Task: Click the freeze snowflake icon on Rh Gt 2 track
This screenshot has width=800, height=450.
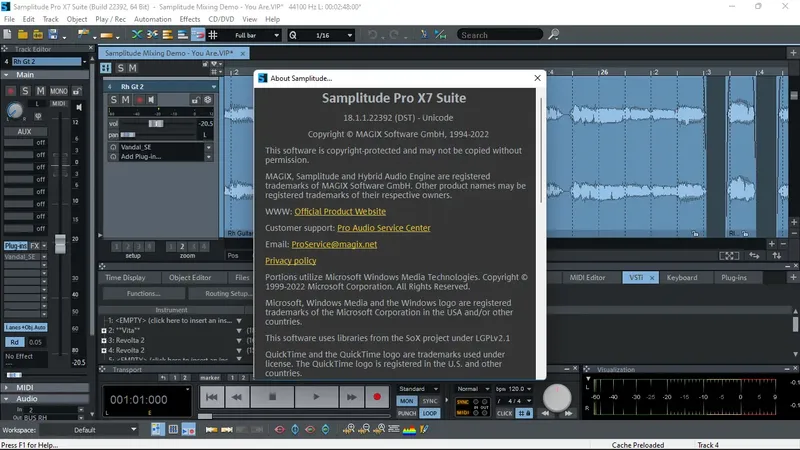Action: (x=208, y=100)
